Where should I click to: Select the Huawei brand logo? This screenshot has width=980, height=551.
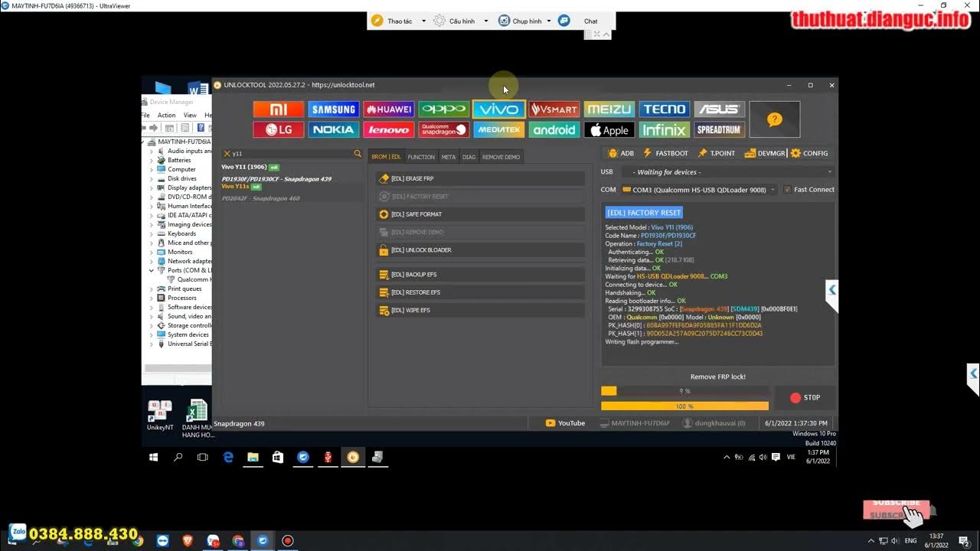(389, 109)
